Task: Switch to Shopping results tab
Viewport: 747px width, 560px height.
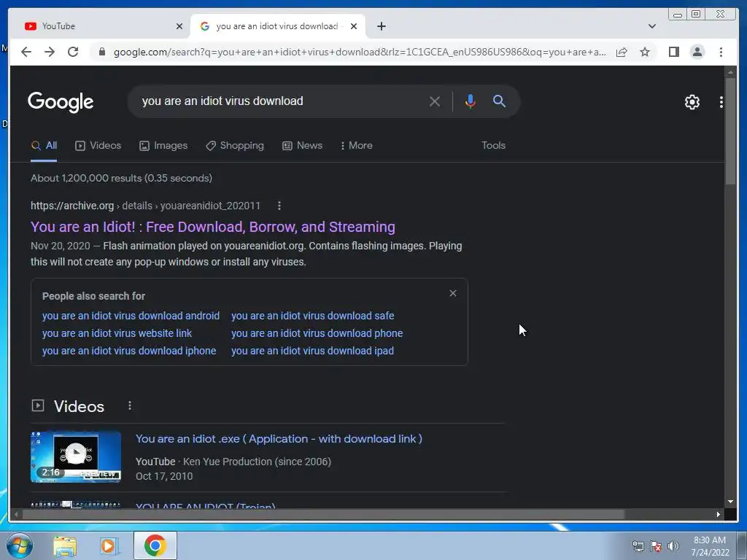Action: point(234,146)
